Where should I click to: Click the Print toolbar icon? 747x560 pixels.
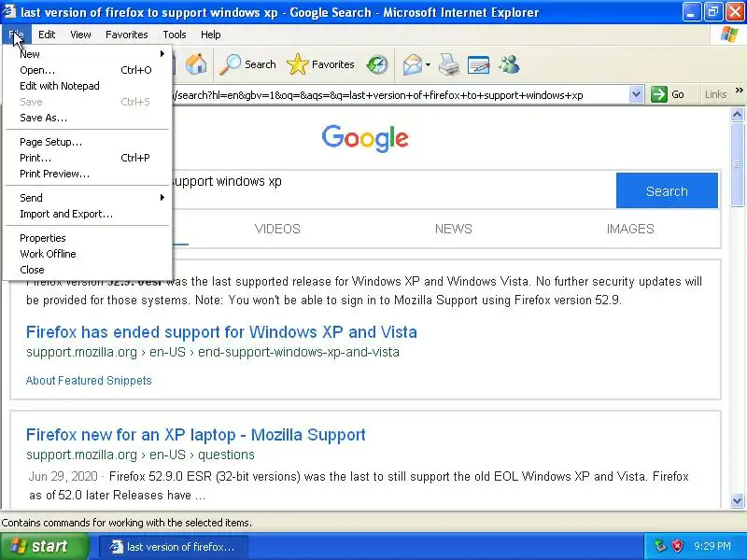pyautogui.click(x=449, y=64)
